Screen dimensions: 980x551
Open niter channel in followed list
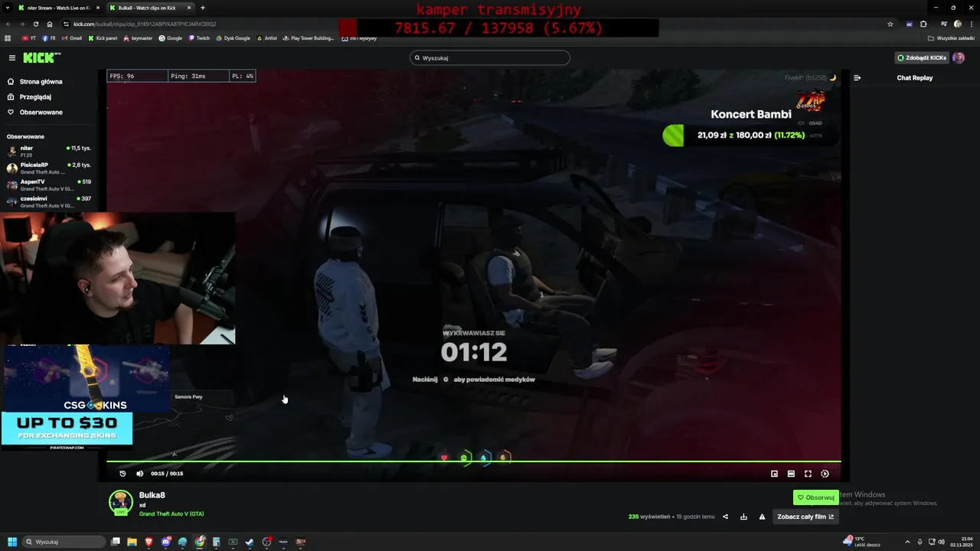pos(49,151)
